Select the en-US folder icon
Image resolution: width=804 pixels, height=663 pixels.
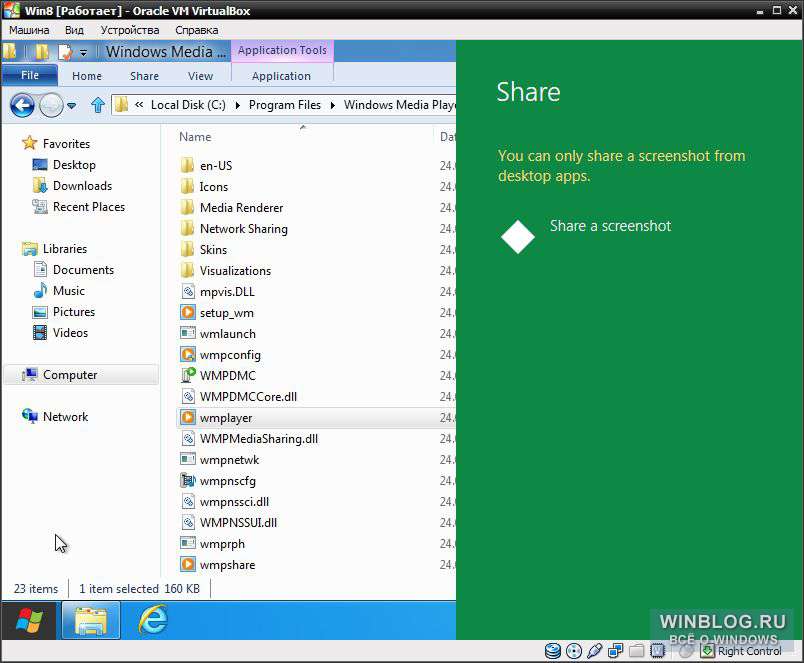pos(188,166)
